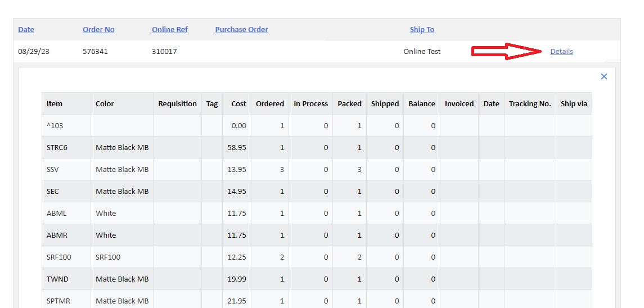644x308 pixels.
Task: Click the In Process column header
Action: (310, 104)
